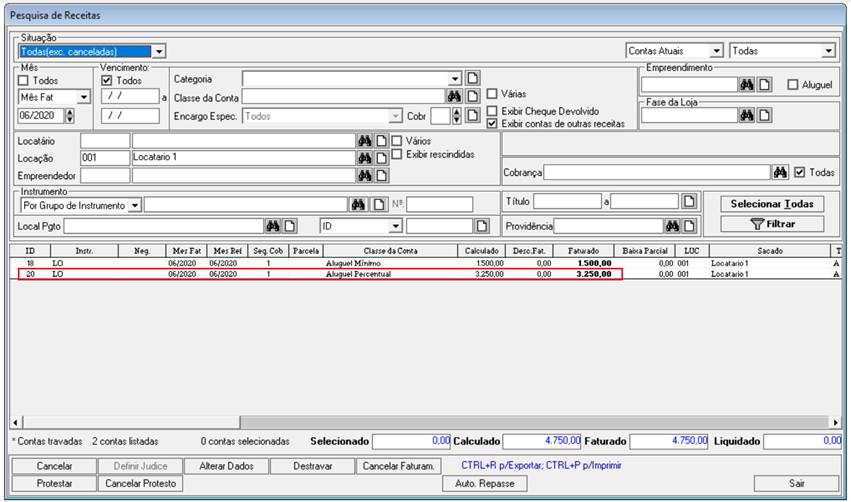Toggle Exibir Cheque Devolvido
851x502 pixels.
pyautogui.click(x=492, y=111)
